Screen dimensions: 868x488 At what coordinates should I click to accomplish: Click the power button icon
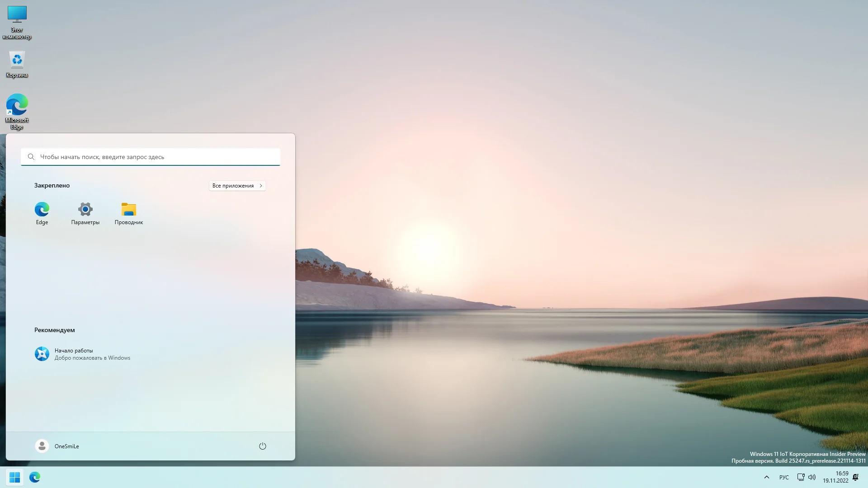(263, 446)
